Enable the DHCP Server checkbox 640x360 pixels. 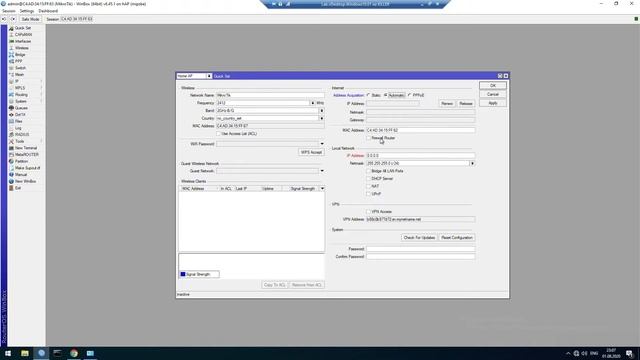tap(369, 179)
